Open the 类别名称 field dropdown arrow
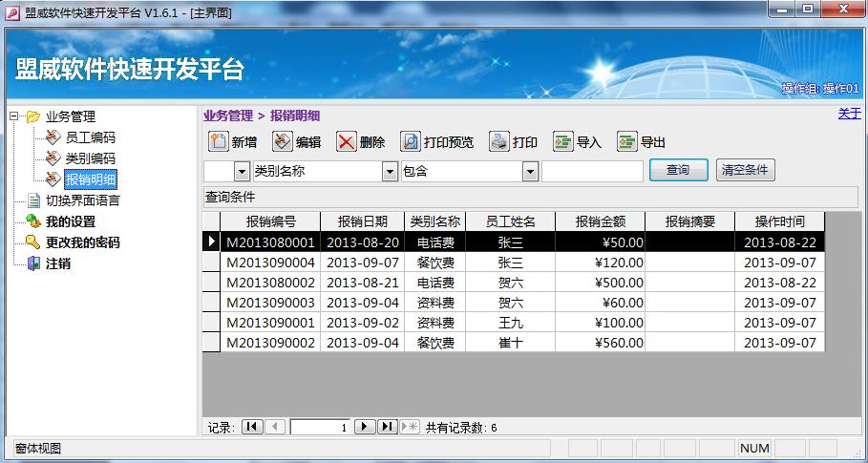The width and height of the screenshot is (868, 463). 390,172
